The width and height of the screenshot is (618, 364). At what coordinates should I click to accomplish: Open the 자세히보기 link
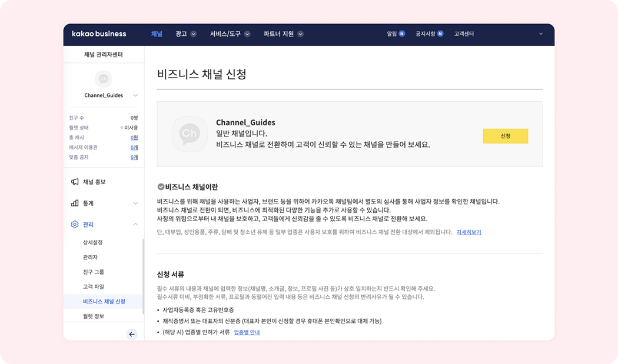click(x=469, y=232)
